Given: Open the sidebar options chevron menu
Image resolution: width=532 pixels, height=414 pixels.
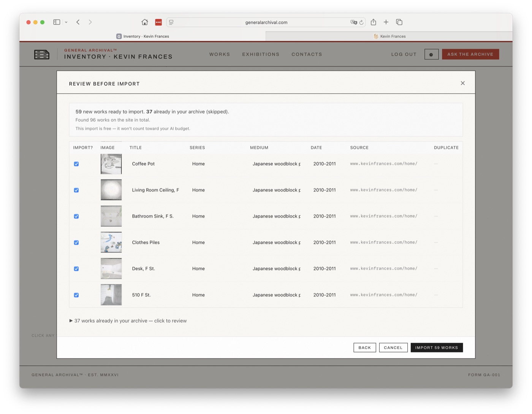Looking at the screenshot, I should click(66, 22).
